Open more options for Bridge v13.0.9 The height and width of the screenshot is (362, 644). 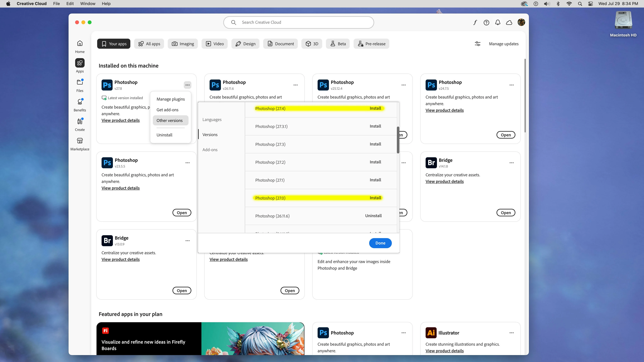[188, 241]
